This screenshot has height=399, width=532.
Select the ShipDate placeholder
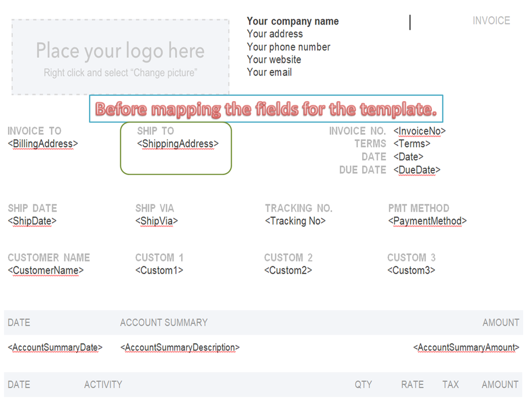[x=32, y=221]
